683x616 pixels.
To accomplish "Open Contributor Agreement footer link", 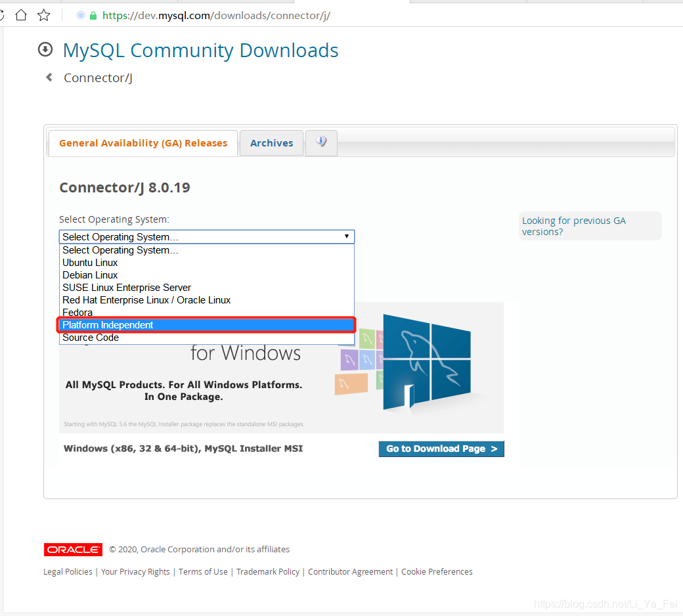I will [x=350, y=571].
